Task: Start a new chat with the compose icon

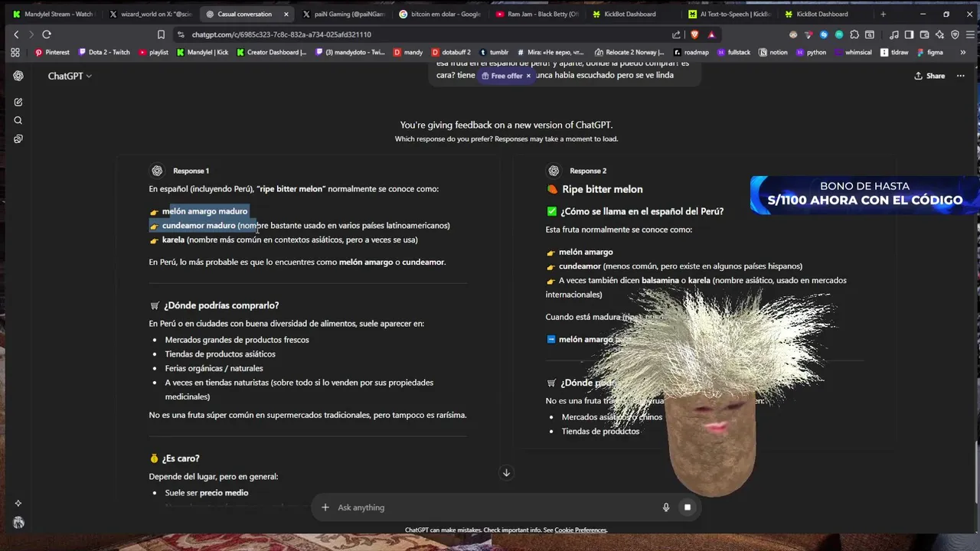Action: tap(18, 102)
